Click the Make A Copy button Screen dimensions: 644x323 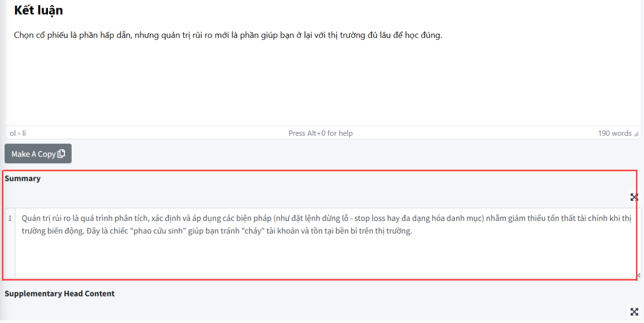coord(38,154)
